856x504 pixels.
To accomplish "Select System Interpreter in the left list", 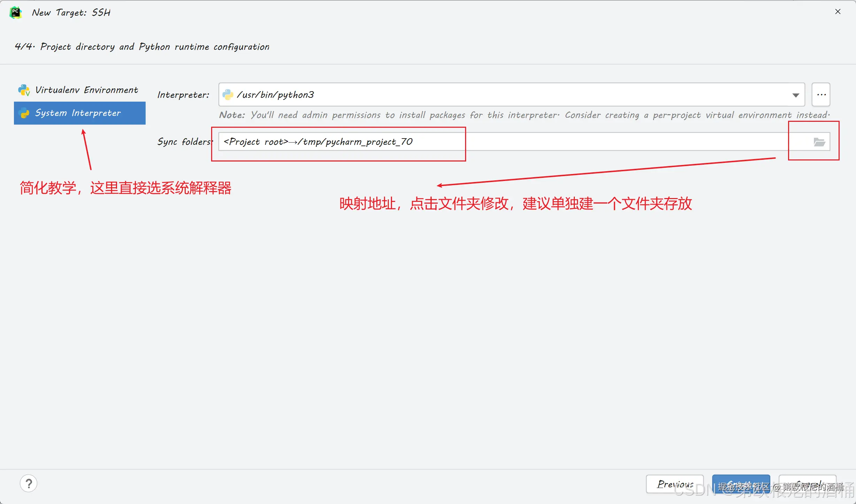I will (x=78, y=113).
